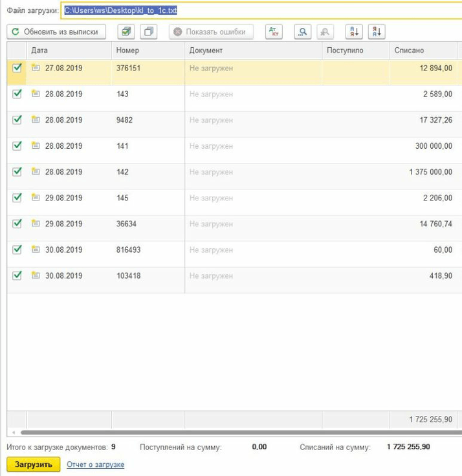The width and height of the screenshot is (462, 476).
Task: Uncheck the row with number 376151
Action: (x=17, y=68)
